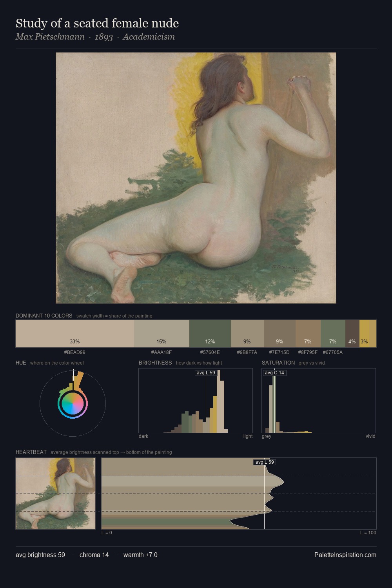The height and width of the screenshot is (588, 392).
Task: Click the hex code #8F795F
Action: pos(308,352)
